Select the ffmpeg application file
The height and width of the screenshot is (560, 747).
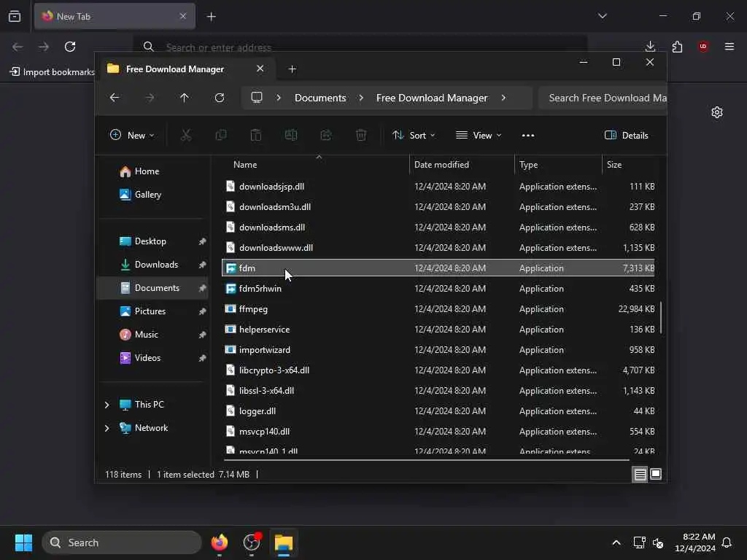pyautogui.click(x=438, y=309)
